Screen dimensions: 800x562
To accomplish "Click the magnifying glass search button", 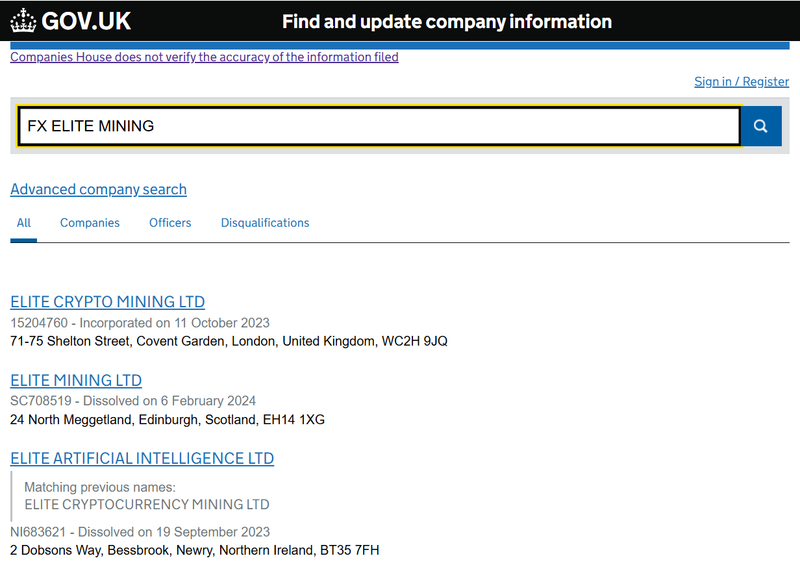I will 761,126.
